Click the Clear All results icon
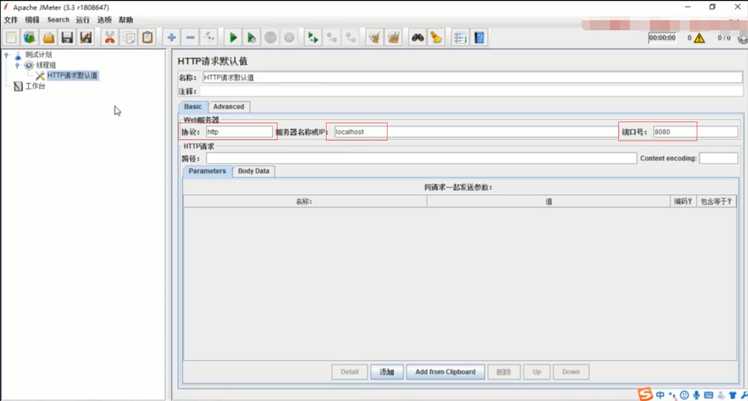Viewport: 748px width, 401px height. click(394, 37)
